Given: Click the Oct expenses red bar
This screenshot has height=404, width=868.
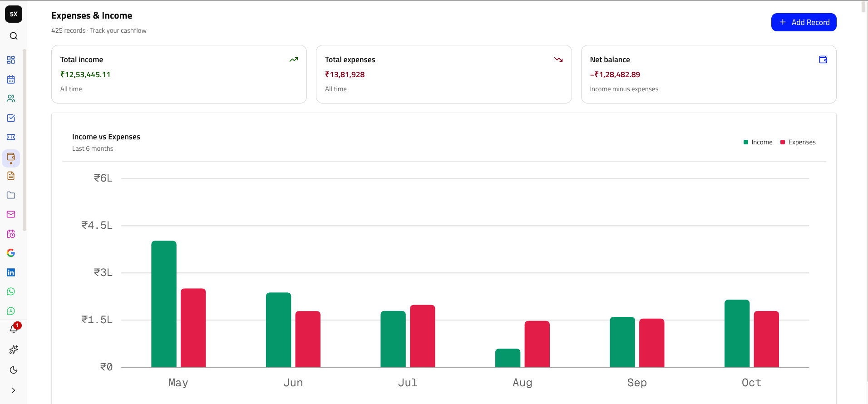Looking at the screenshot, I should pos(766,339).
